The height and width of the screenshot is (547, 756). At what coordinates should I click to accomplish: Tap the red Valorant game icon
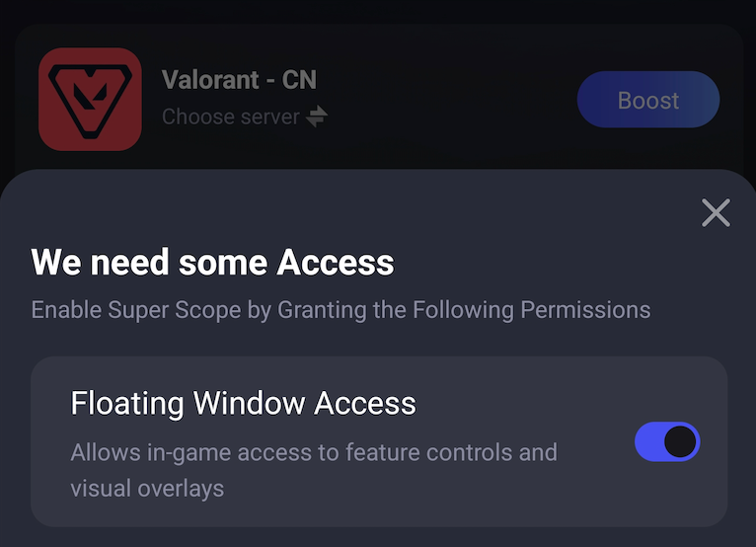coord(90,99)
